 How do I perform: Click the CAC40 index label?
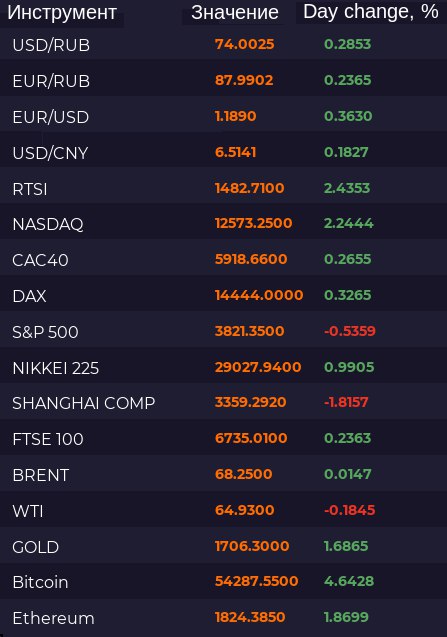40,260
